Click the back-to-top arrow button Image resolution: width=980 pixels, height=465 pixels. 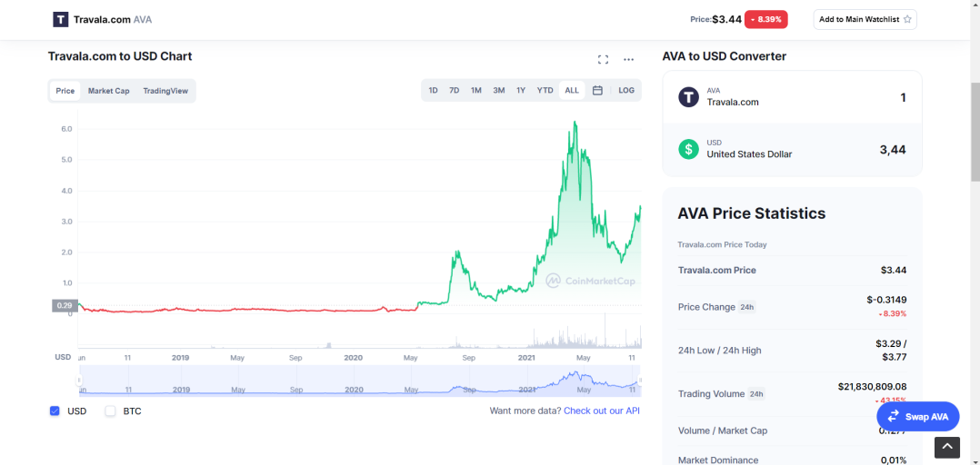click(947, 446)
